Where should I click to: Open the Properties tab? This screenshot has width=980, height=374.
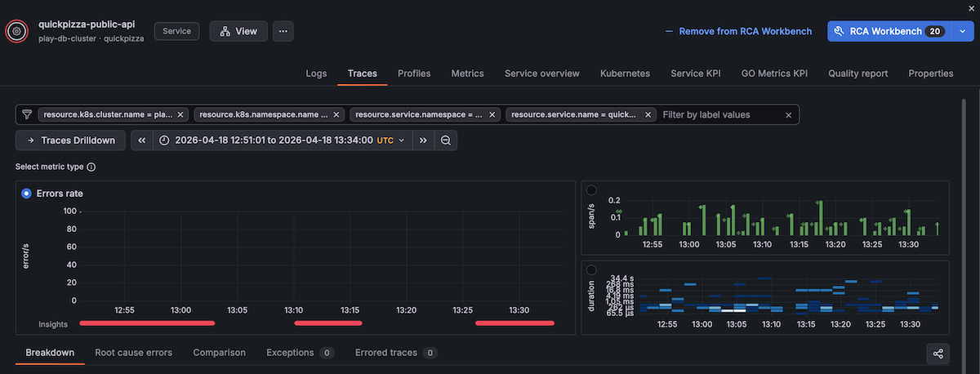tap(931, 73)
